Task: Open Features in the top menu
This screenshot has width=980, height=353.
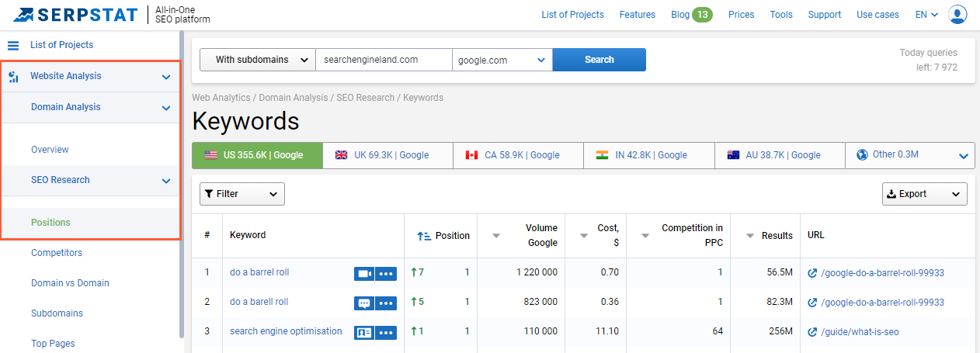Action: [x=638, y=15]
